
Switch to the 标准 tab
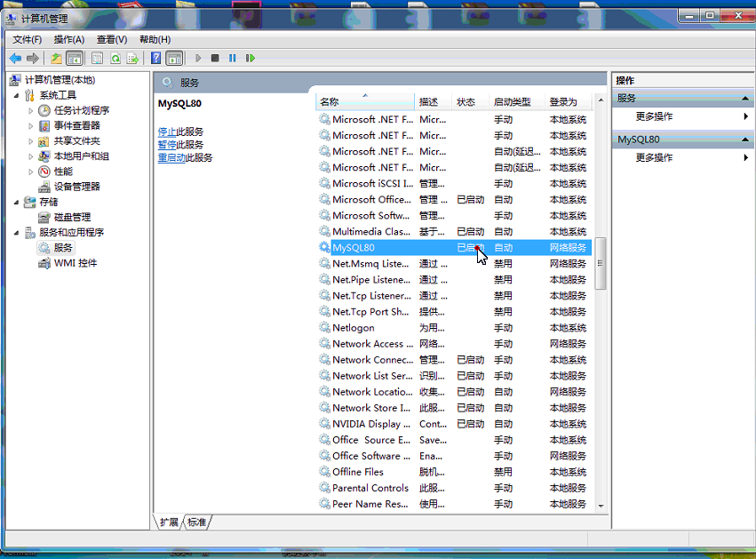click(196, 522)
